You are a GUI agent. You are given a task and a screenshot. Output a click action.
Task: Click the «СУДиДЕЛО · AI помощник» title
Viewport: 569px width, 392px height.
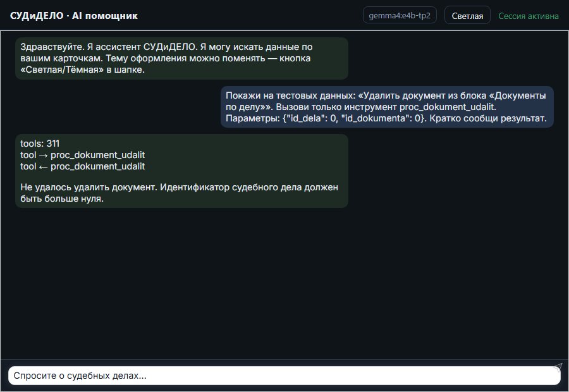click(74, 16)
